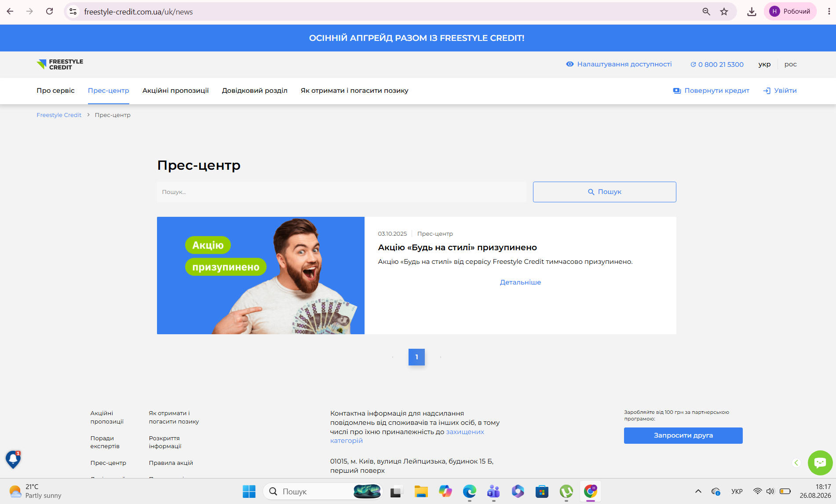Open taskbar clock 18:17 date

click(815, 491)
